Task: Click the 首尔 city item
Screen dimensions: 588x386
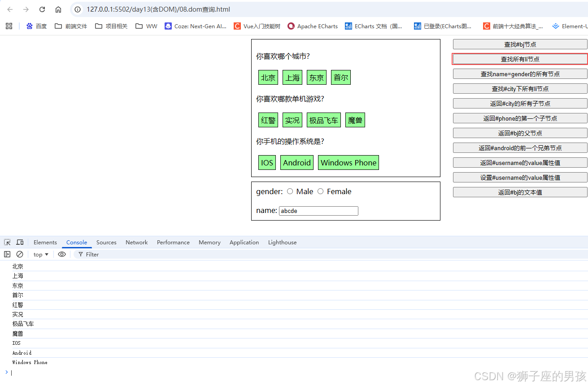Action: pyautogui.click(x=341, y=77)
